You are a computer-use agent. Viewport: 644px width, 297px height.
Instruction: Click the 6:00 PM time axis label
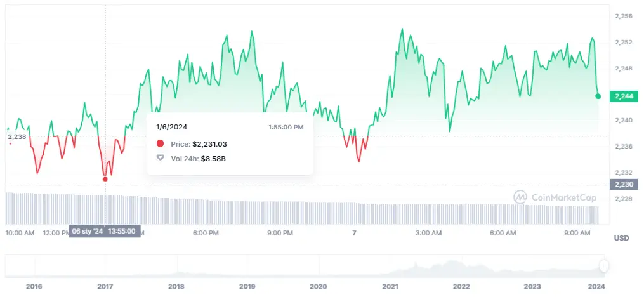click(206, 233)
